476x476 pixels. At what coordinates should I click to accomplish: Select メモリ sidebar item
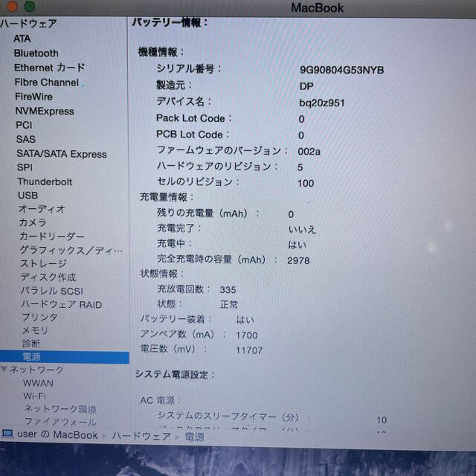click(35, 330)
